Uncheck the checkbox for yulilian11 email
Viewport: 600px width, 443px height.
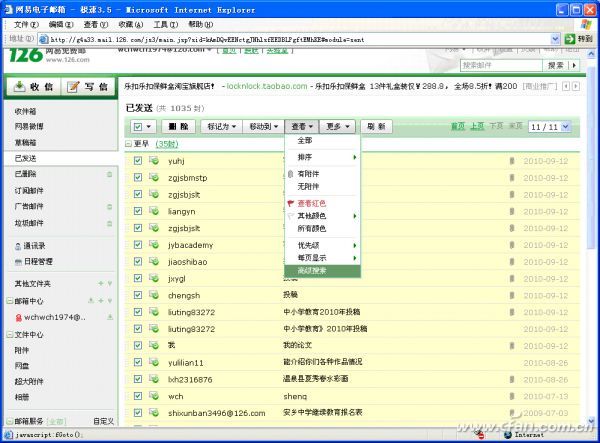[x=138, y=362]
